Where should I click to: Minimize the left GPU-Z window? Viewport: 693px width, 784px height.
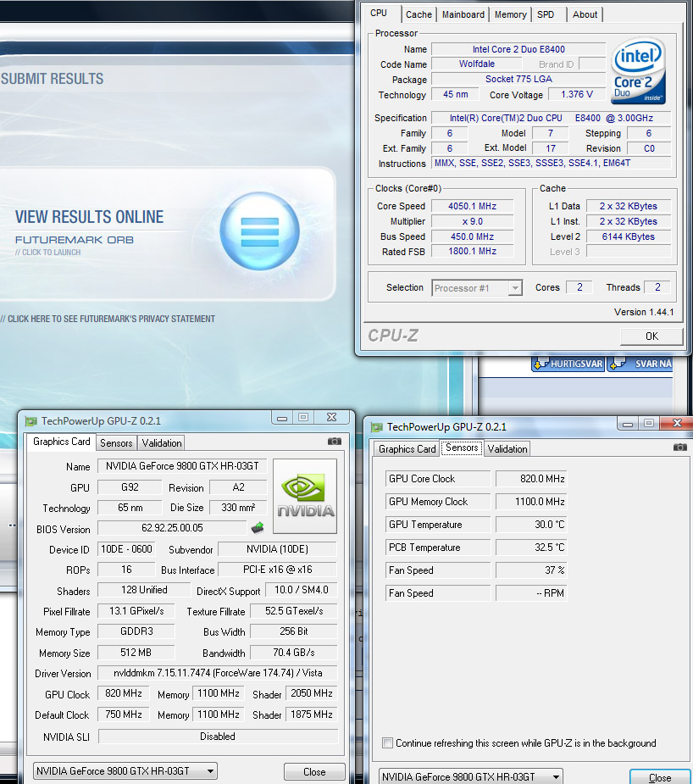pyautogui.click(x=282, y=418)
